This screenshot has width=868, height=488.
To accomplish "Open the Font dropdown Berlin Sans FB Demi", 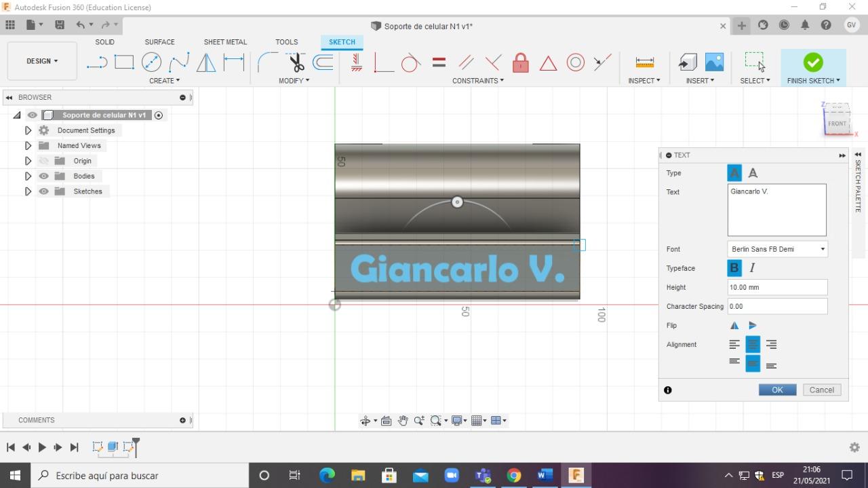I will [777, 249].
